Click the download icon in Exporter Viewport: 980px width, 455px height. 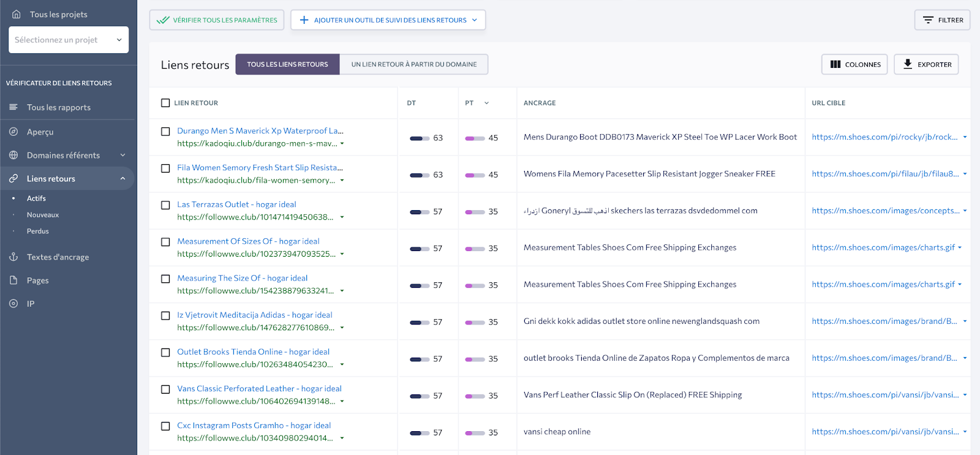(x=908, y=64)
